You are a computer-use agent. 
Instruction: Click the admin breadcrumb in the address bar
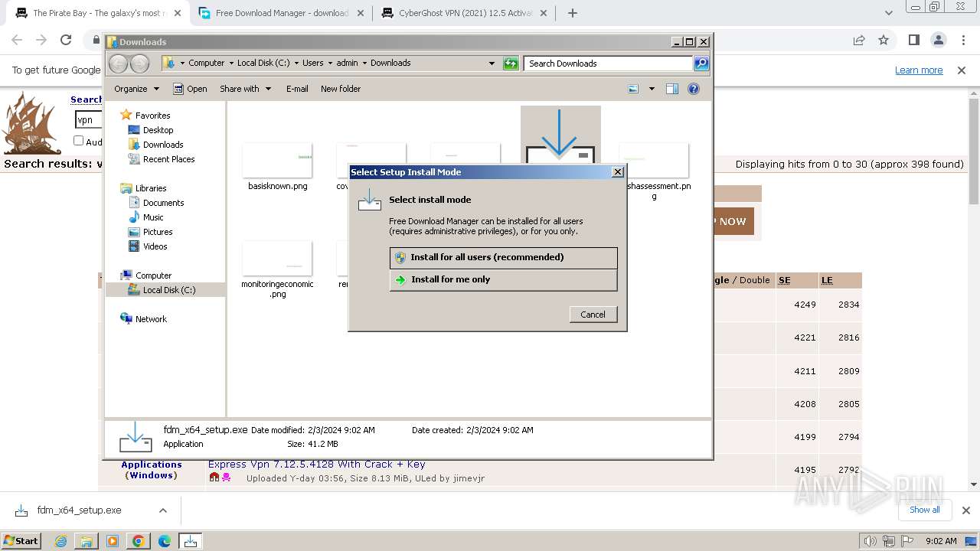(347, 64)
